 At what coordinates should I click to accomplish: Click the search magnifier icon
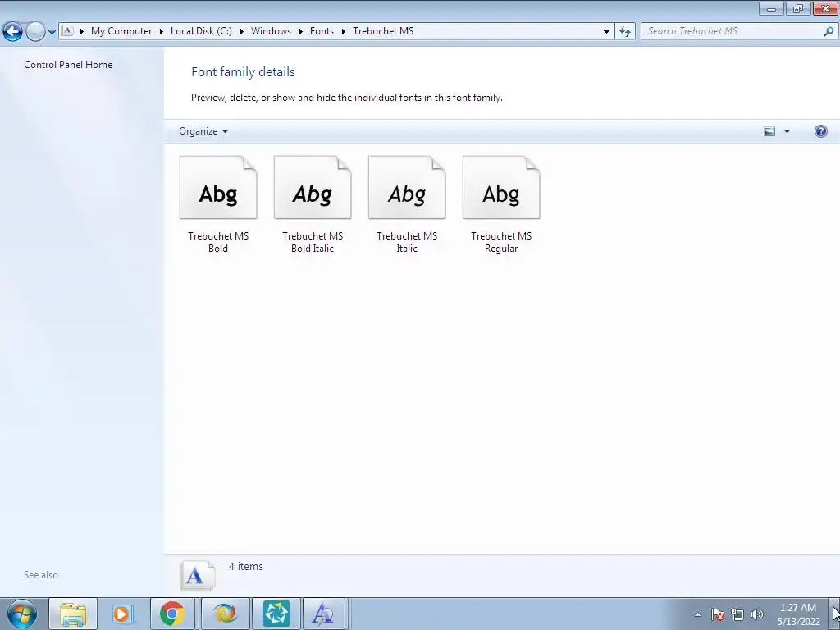click(829, 32)
